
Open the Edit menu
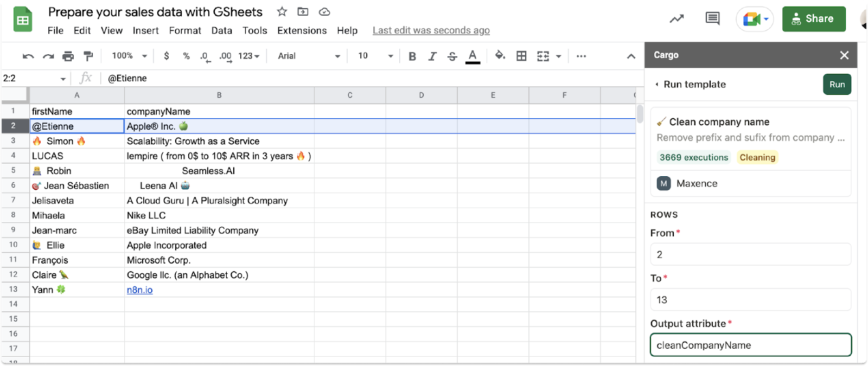pyautogui.click(x=82, y=30)
